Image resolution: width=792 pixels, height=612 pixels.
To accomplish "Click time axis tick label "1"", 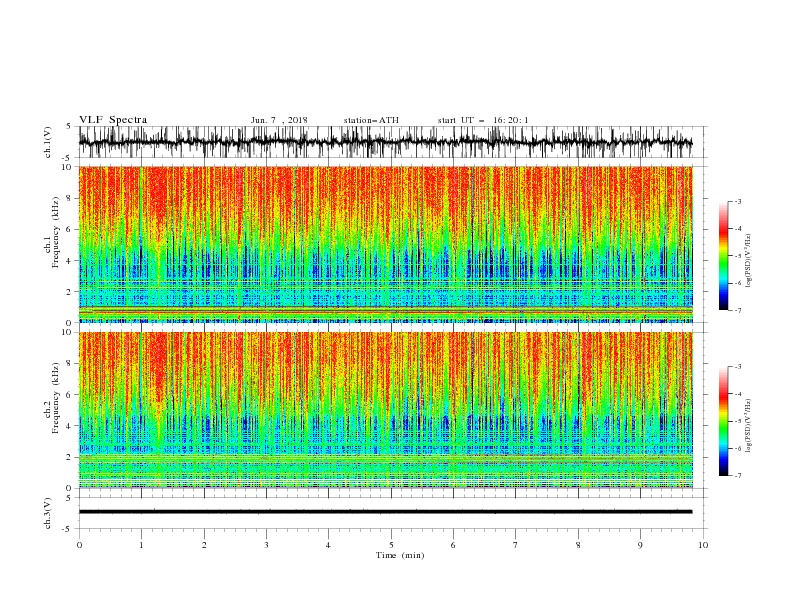I will click(x=141, y=545).
